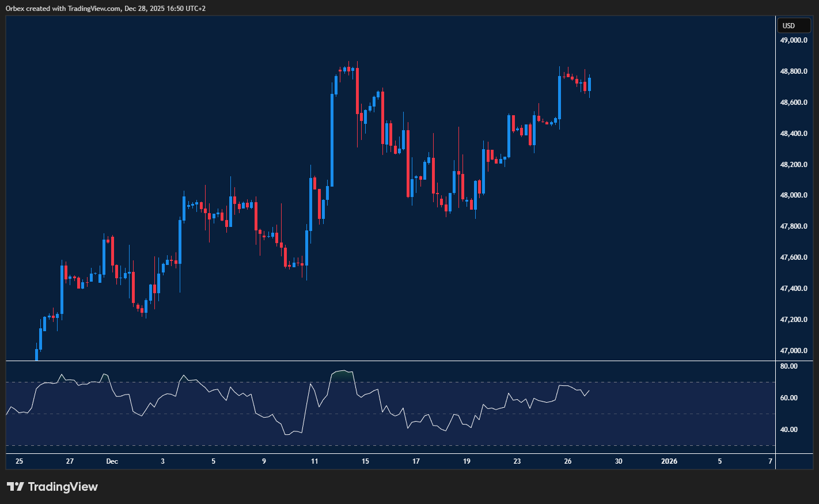Click the 40.00 indicator scale label
The width and height of the screenshot is (819, 504).
pyautogui.click(x=788, y=430)
